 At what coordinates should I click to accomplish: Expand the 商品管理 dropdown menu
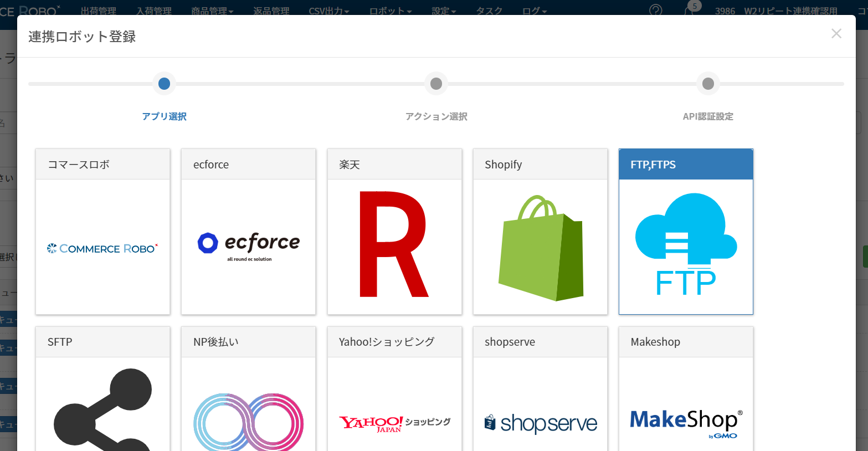(212, 11)
